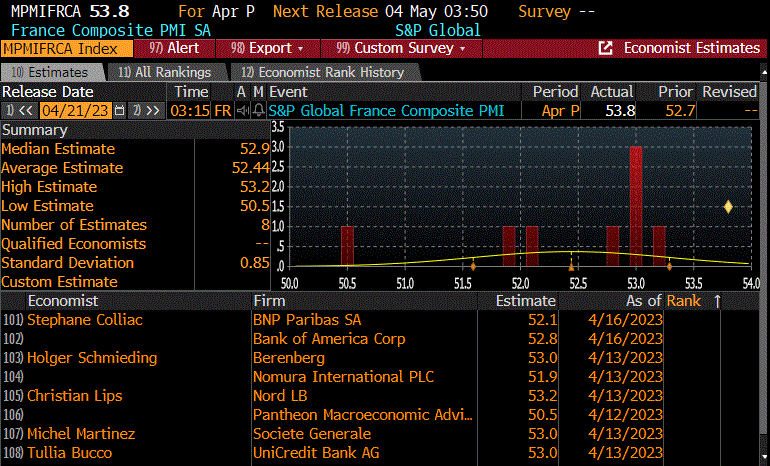Open BNP Paribas SA firm
The height and width of the screenshot is (466, 770).
307,320
